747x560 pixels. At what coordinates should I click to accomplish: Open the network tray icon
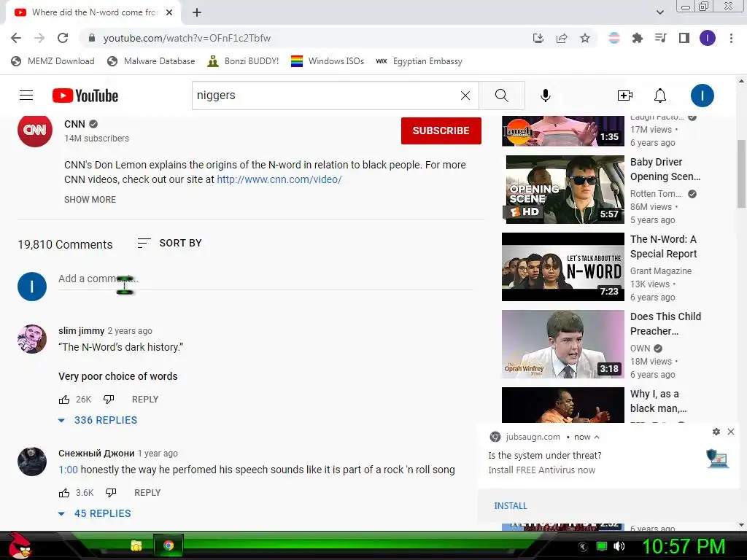602,546
